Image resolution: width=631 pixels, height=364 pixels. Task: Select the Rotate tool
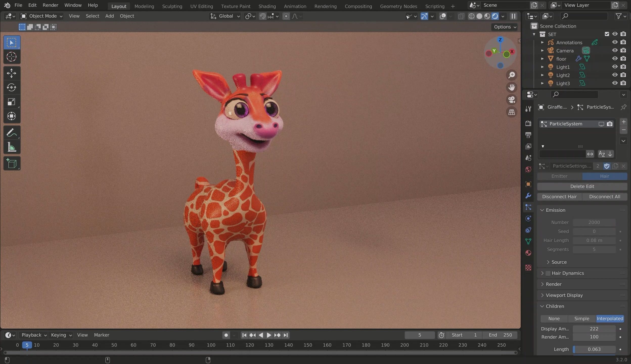coord(12,87)
